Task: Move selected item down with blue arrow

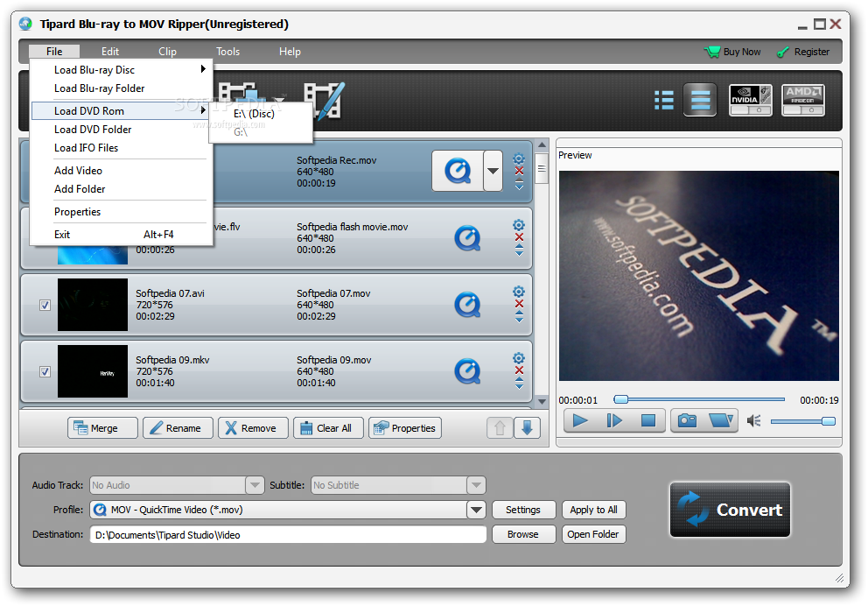Action: point(527,427)
